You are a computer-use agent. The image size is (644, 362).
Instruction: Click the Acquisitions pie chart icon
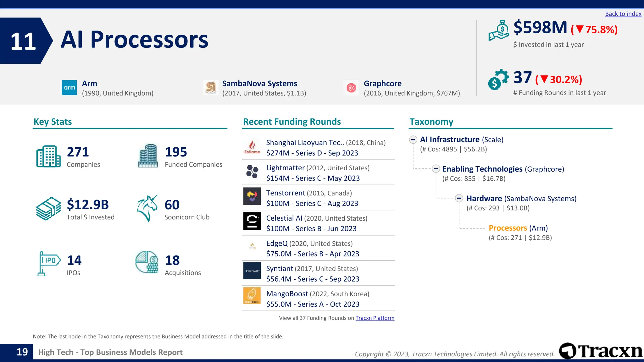point(147,262)
